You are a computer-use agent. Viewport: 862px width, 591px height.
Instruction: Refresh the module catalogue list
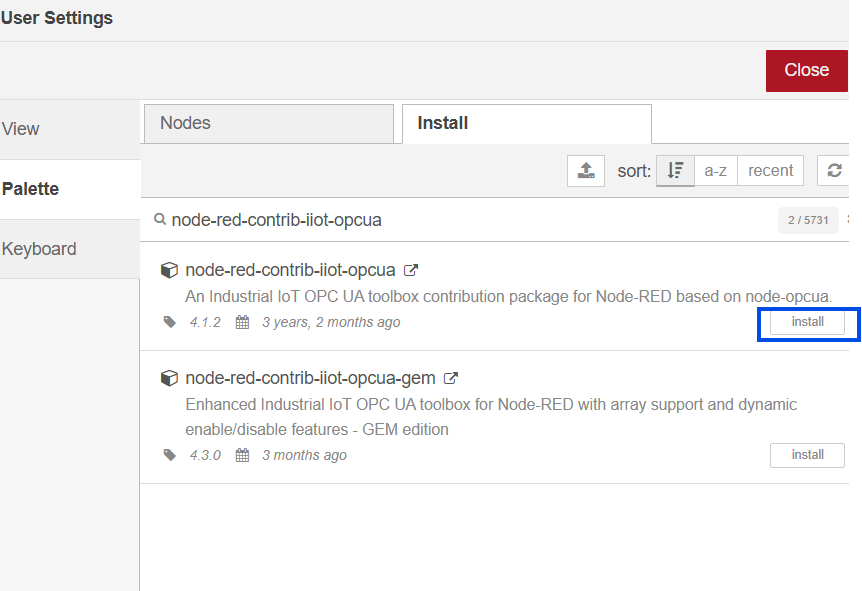[834, 170]
